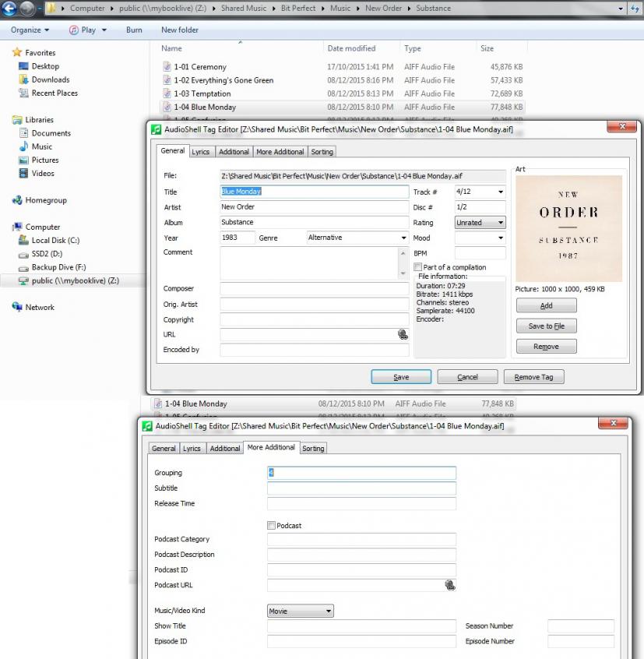
Task: Click into the Composer text field
Action: [x=314, y=289]
